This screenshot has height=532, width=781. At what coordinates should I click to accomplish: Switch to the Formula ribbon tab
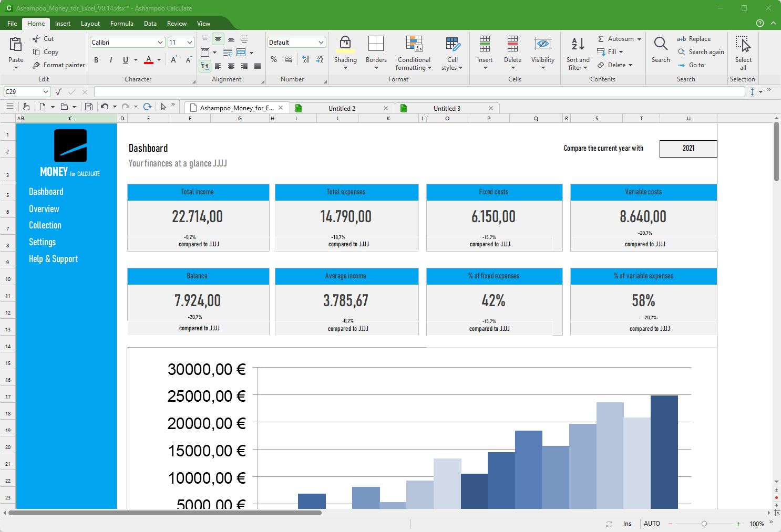(x=121, y=23)
